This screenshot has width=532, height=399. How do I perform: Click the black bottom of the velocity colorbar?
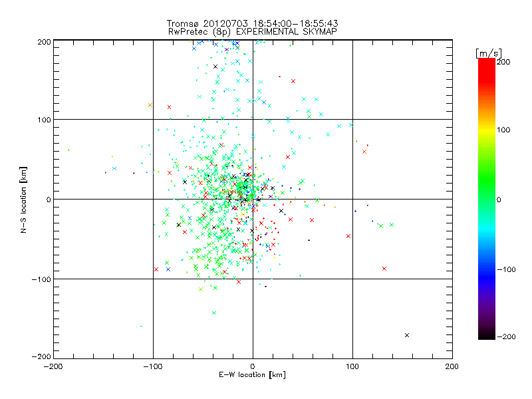pos(487,334)
